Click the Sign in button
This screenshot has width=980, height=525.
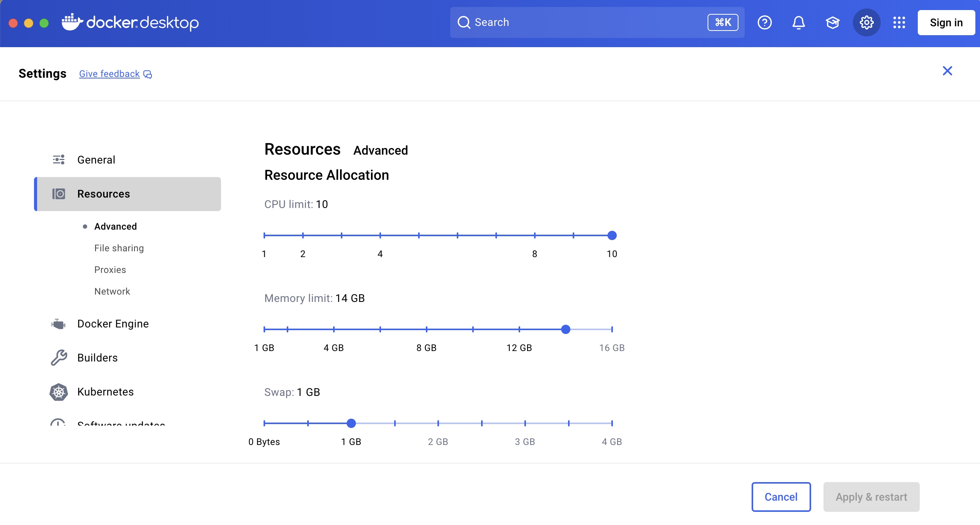tap(946, 22)
